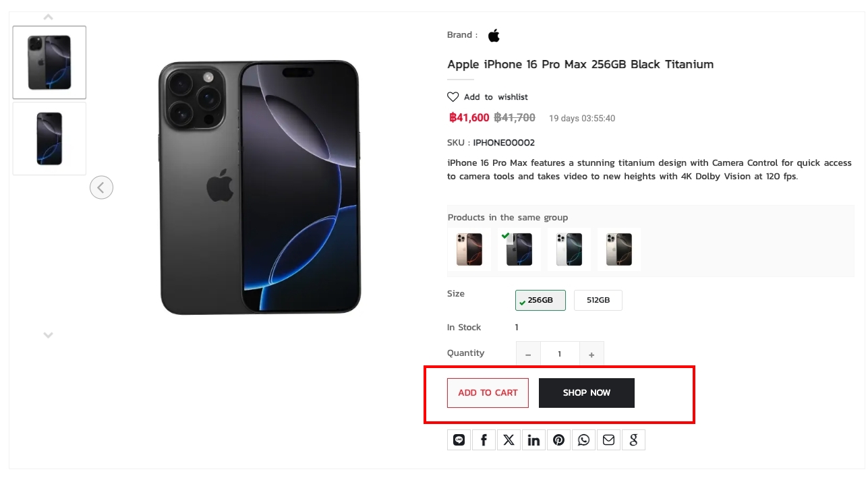The height and width of the screenshot is (484, 868).
Task: Increase quantity with plus button
Action: pyautogui.click(x=591, y=355)
